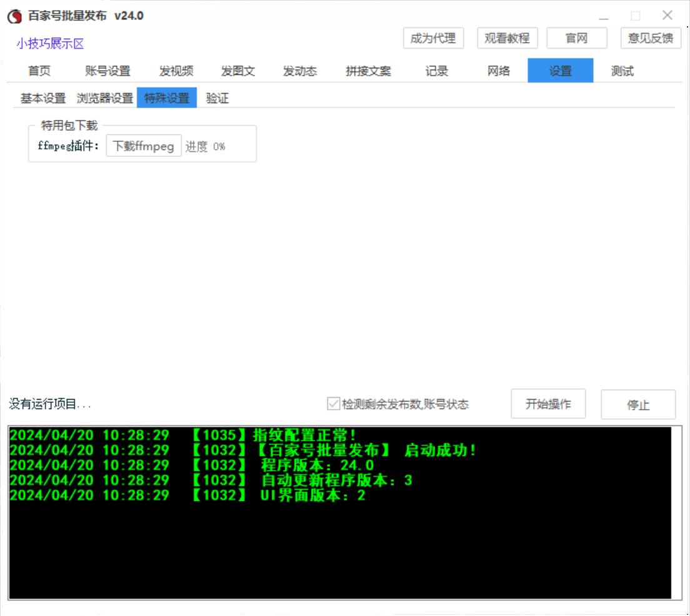Open the 官网 button

click(577, 38)
